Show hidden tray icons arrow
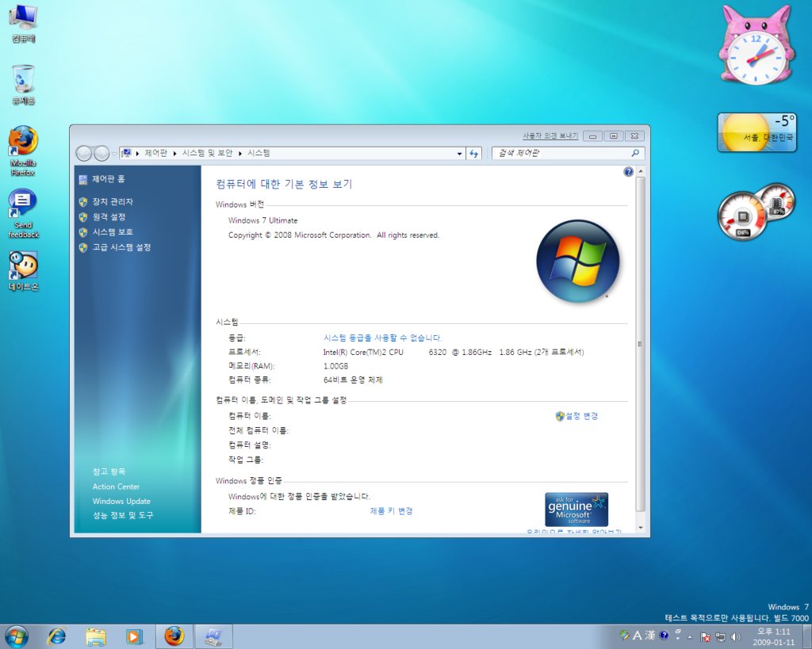This screenshot has height=649, width=812. pos(690,637)
